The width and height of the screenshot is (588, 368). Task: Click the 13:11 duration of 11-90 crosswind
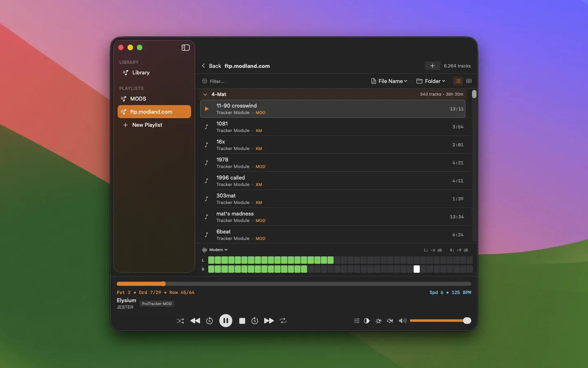point(457,109)
